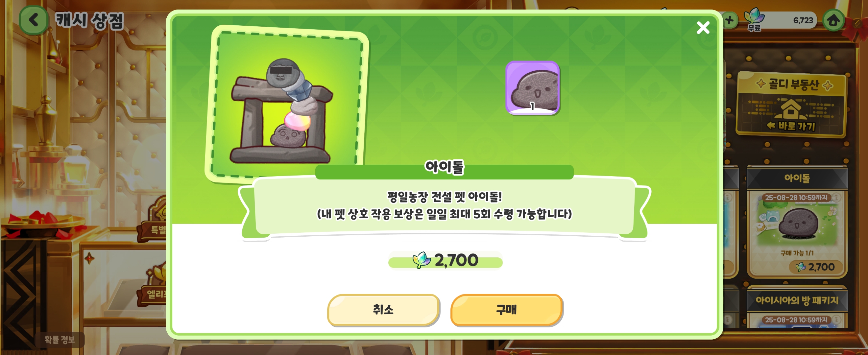The image size is (868, 355).
Task: Open the 확률 정보 probability info button
Action: (x=59, y=339)
